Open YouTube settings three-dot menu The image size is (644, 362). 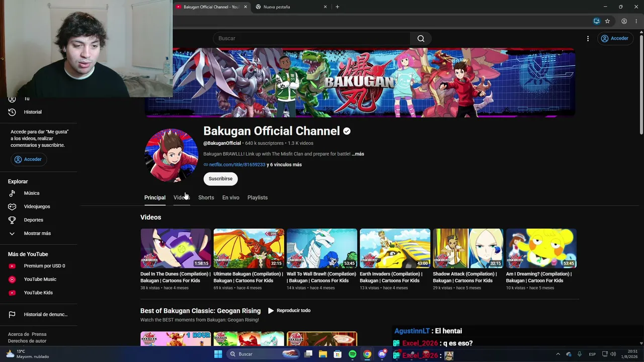tap(588, 38)
